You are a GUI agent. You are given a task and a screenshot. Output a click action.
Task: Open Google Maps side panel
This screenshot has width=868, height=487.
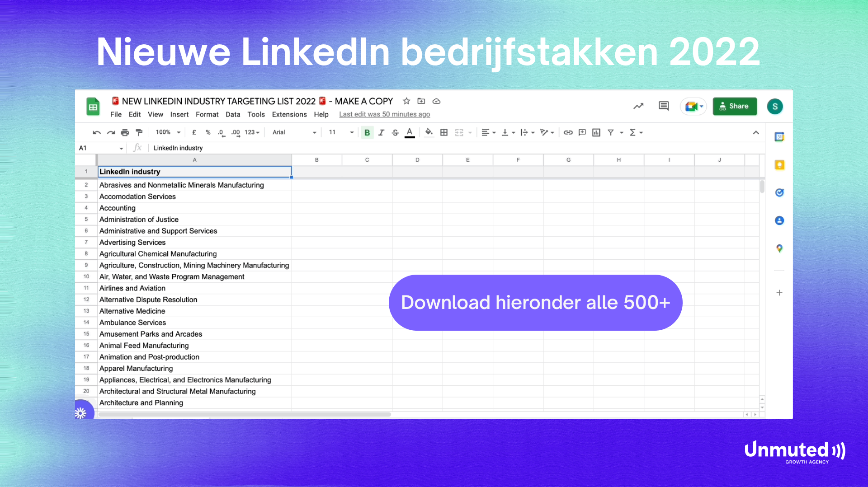pos(779,248)
